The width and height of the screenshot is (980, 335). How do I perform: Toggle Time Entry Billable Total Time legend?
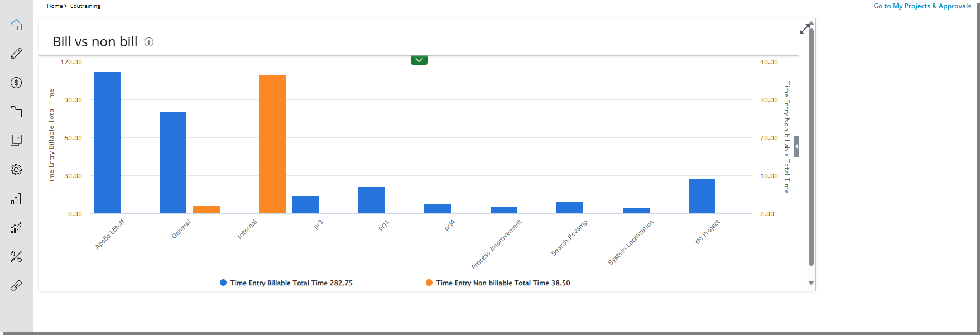click(x=286, y=283)
